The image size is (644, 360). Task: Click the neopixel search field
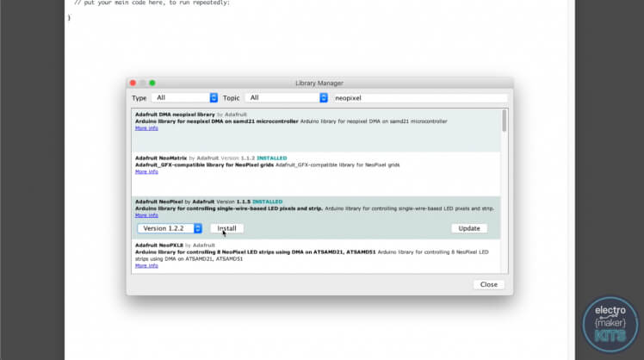coord(420,98)
